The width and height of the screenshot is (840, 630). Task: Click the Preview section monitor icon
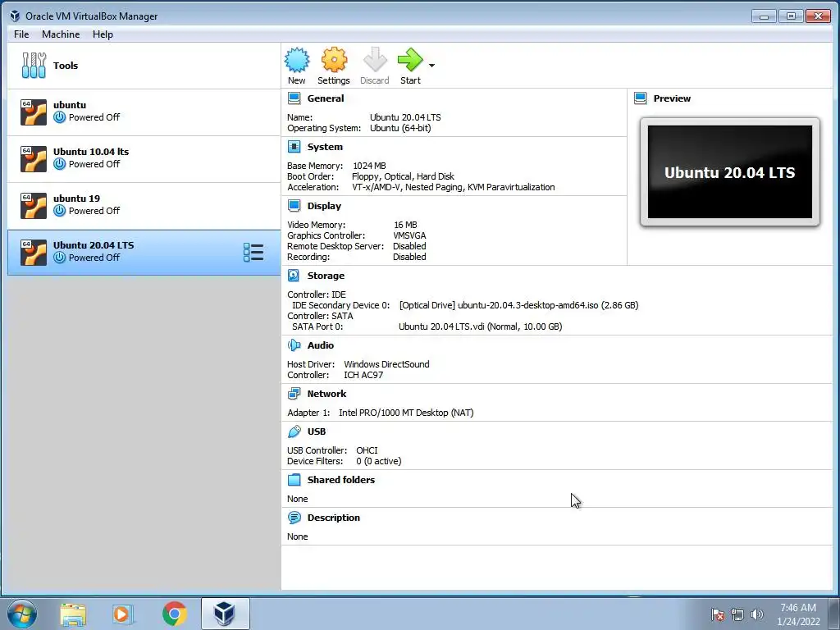640,98
